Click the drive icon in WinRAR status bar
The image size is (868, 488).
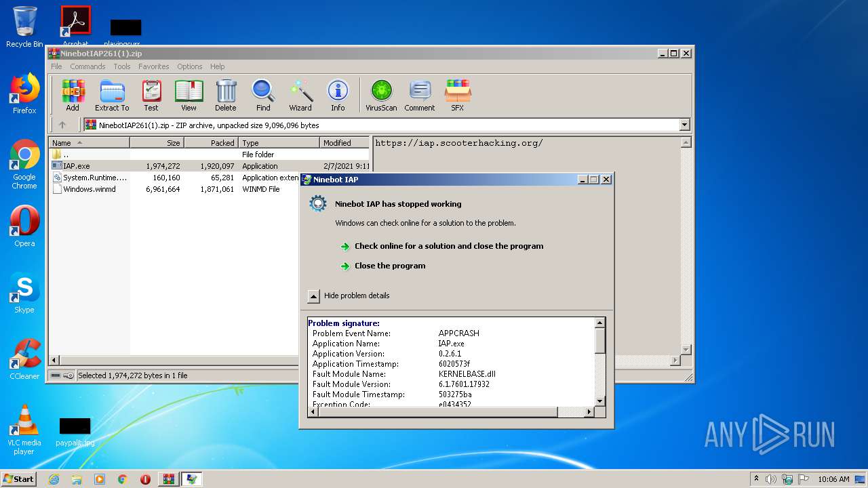[x=56, y=375]
